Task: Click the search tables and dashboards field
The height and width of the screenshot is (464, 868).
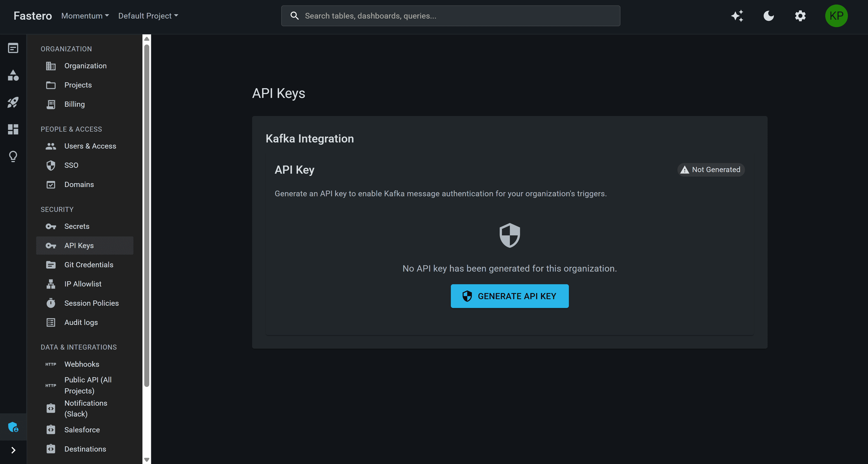Action: click(451, 16)
